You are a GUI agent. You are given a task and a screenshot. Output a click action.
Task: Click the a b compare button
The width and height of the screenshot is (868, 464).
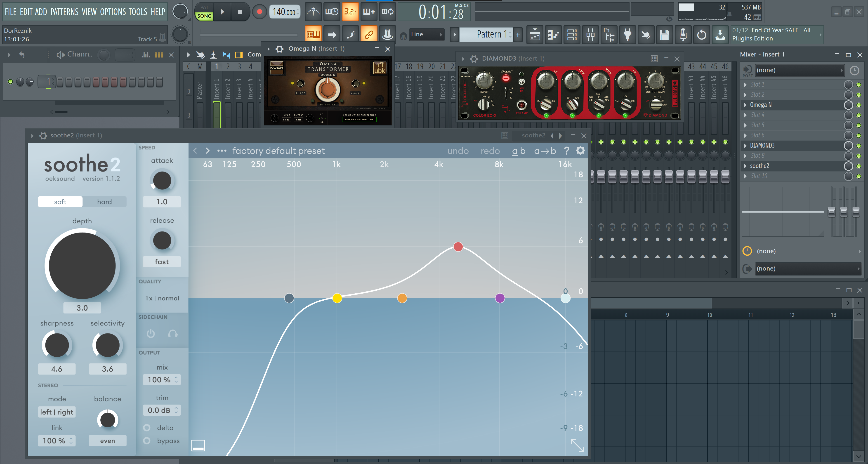pos(519,151)
